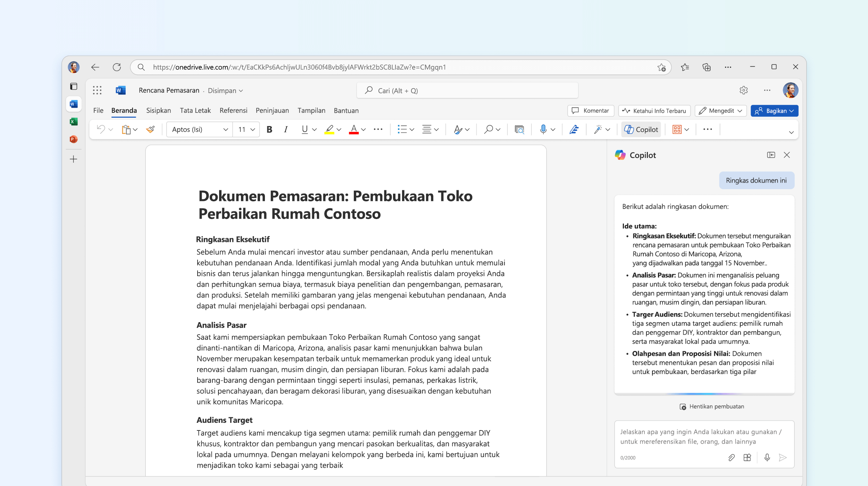
Task: Click the Word logo in header
Action: tap(120, 91)
